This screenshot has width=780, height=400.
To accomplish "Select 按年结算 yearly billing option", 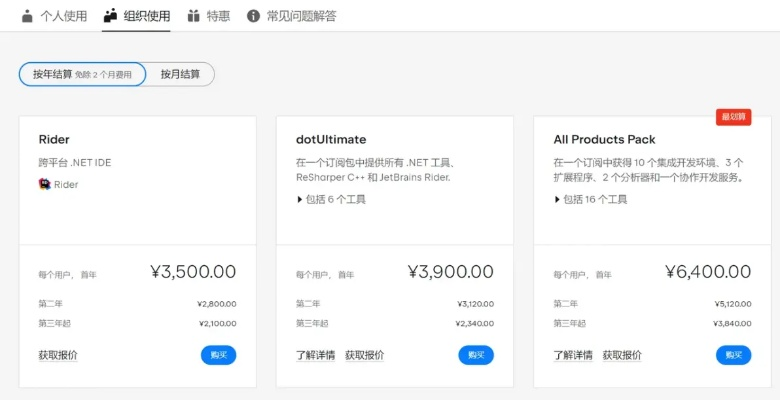I will click(83, 75).
